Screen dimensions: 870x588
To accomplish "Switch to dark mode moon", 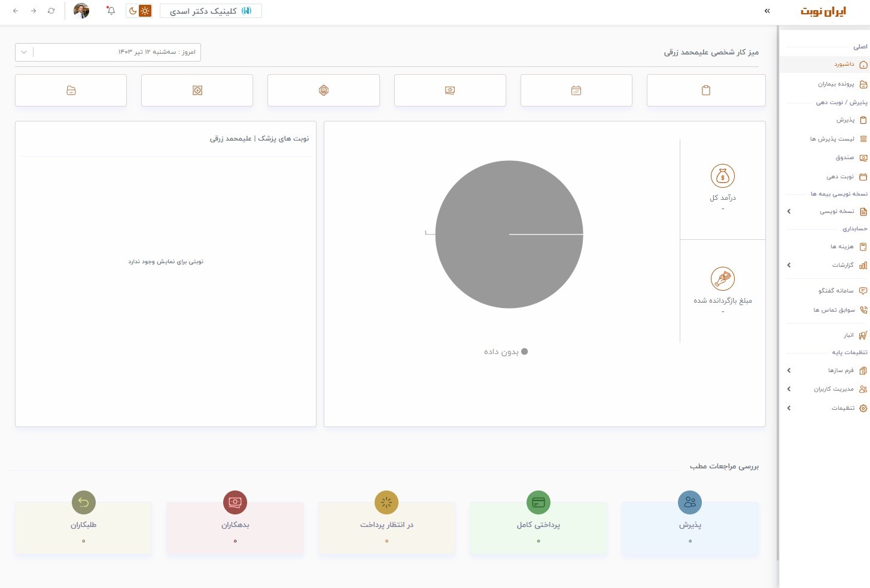I will (133, 11).
